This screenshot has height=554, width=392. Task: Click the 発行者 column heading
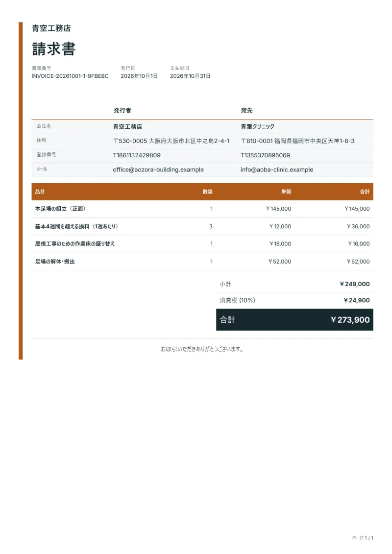point(122,111)
